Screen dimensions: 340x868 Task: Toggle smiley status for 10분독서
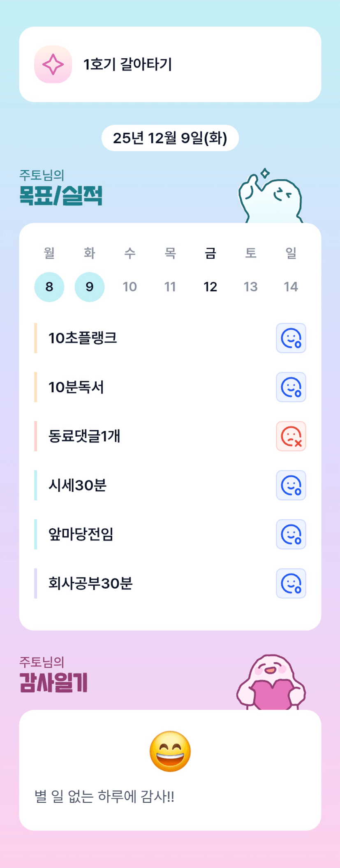tap(291, 387)
